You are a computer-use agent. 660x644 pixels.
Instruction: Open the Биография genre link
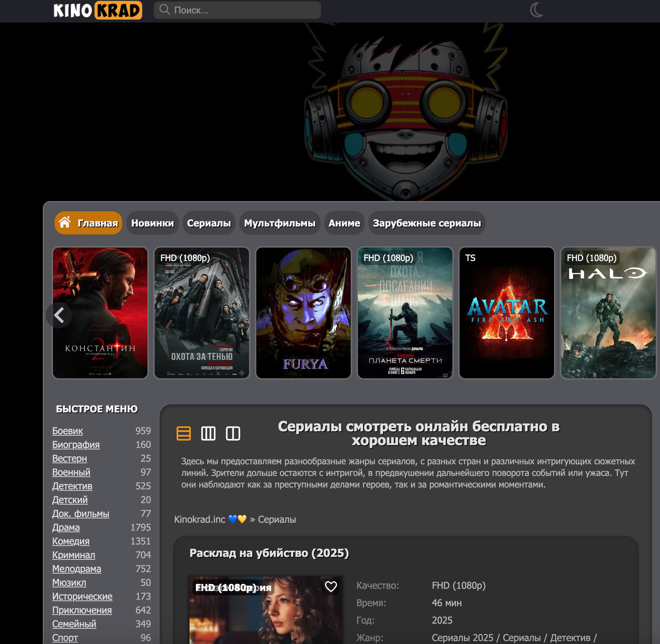[76, 444]
